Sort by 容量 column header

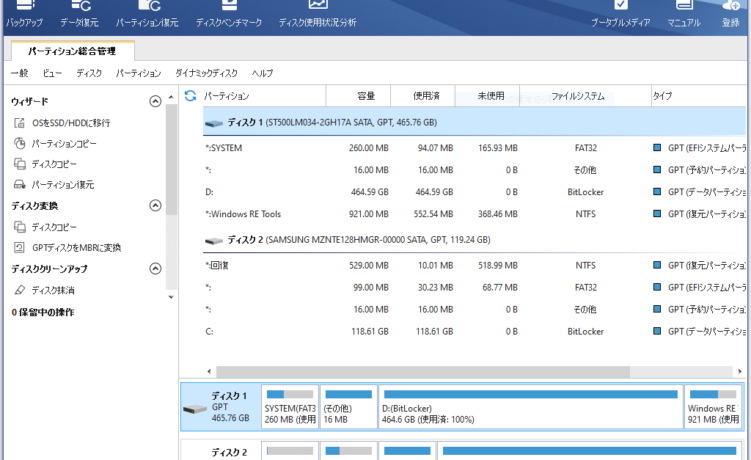tap(358, 96)
